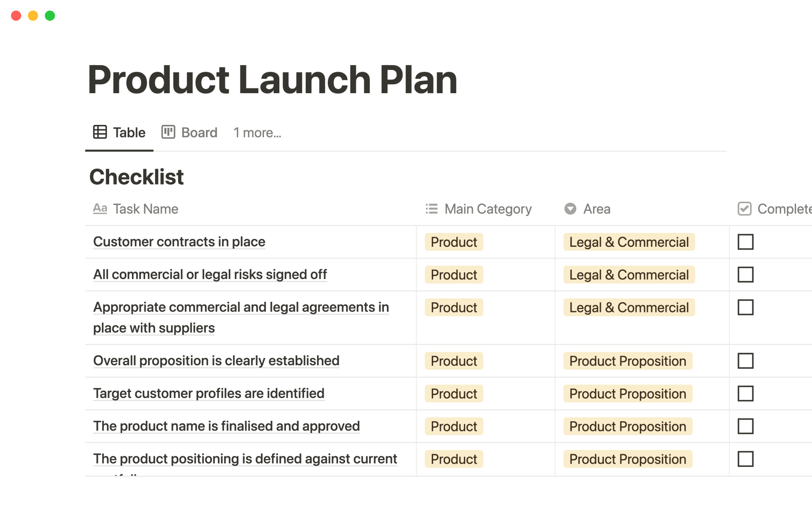
Task: Tick the checkbox for Target customer profiles
Action: click(745, 394)
